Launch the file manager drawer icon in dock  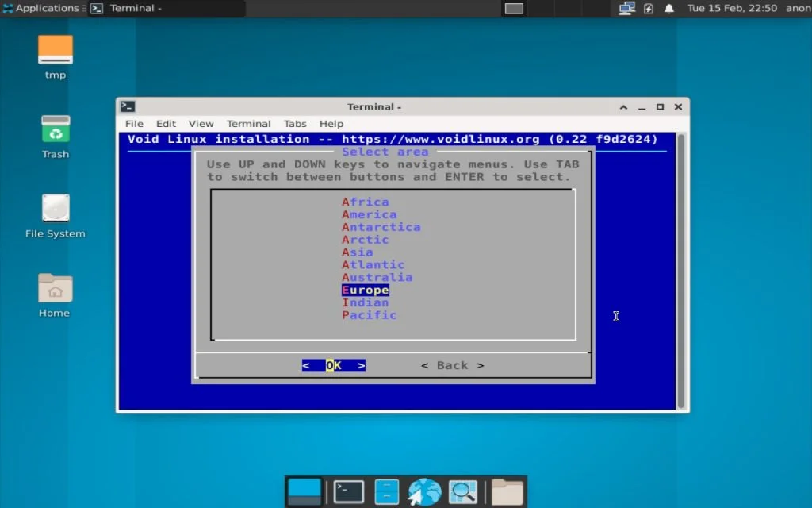coord(386,491)
